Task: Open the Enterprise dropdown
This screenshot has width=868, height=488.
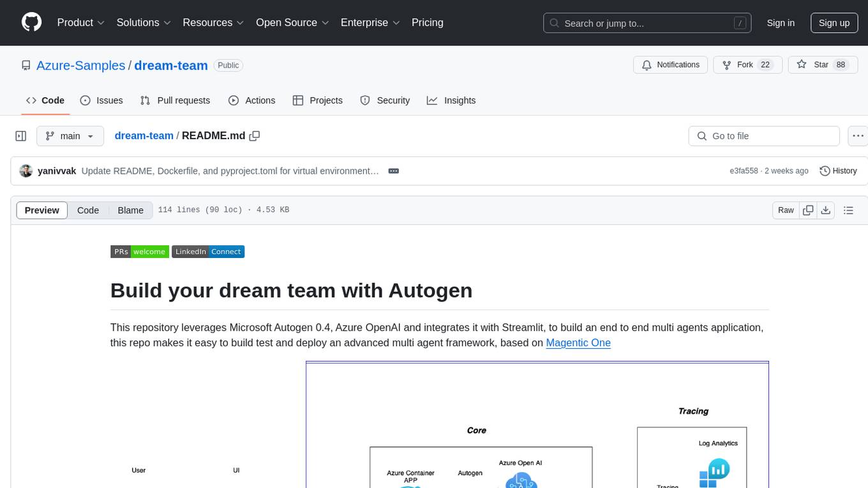Action: pos(370,22)
